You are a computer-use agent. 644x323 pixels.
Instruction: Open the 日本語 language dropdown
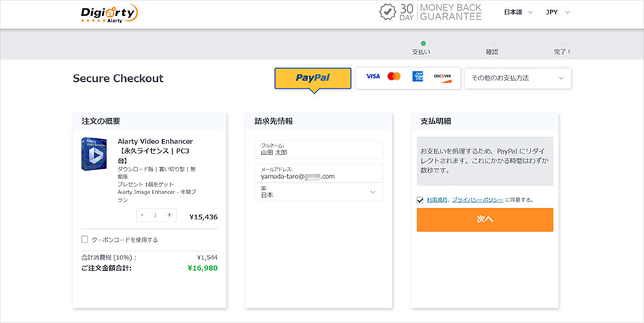click(x=518, y=12)
